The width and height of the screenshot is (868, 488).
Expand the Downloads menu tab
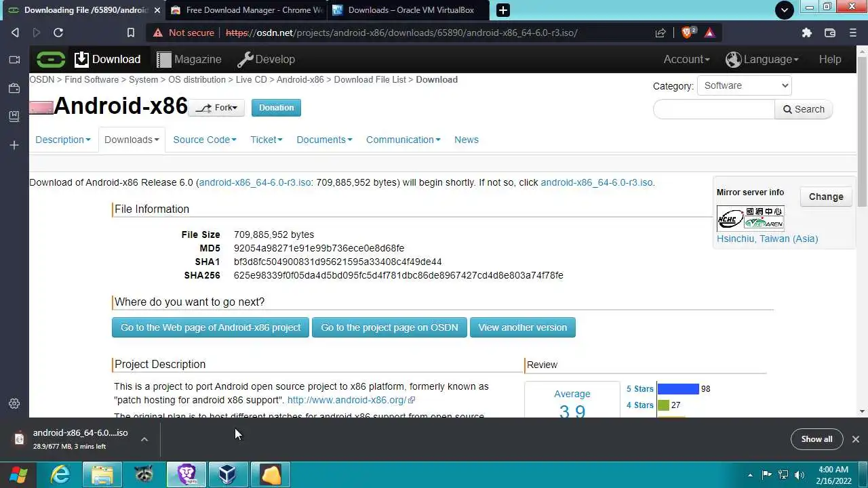(x=132, y=140)
